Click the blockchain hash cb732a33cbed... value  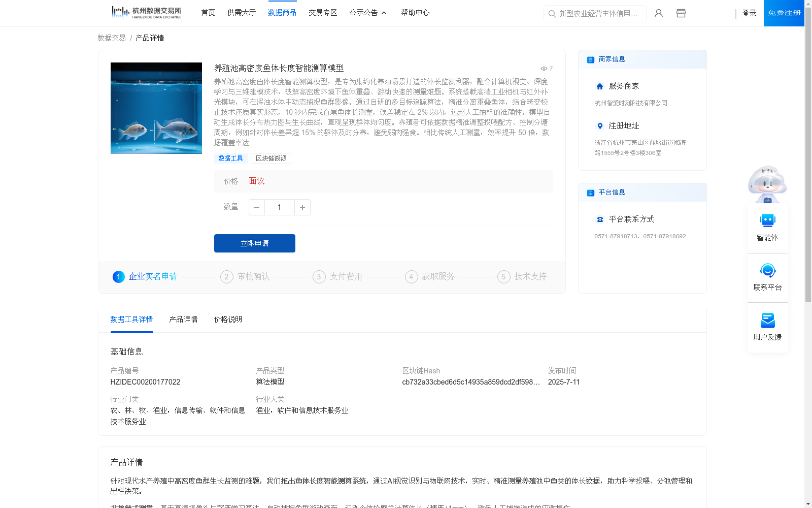tap(471, 382)
